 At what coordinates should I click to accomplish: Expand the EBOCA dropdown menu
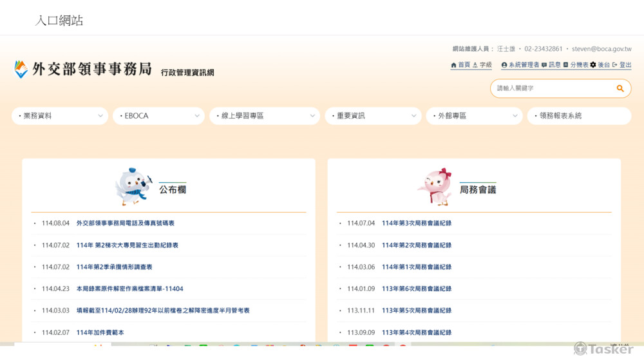[158, 116]
